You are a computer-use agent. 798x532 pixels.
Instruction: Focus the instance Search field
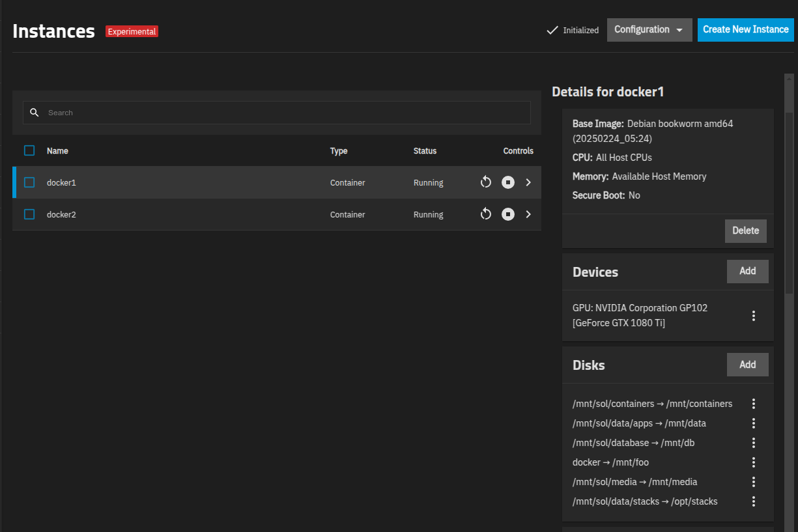[277, 113]
